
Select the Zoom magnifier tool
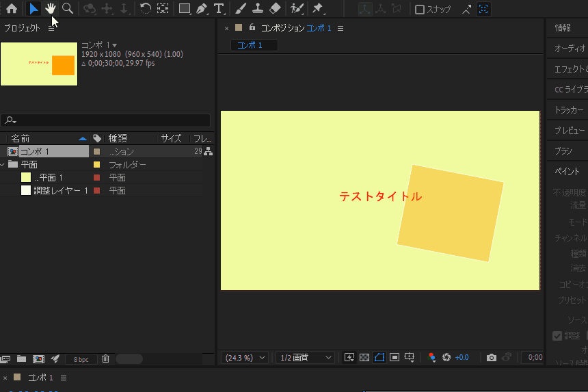tap(68, 9)
